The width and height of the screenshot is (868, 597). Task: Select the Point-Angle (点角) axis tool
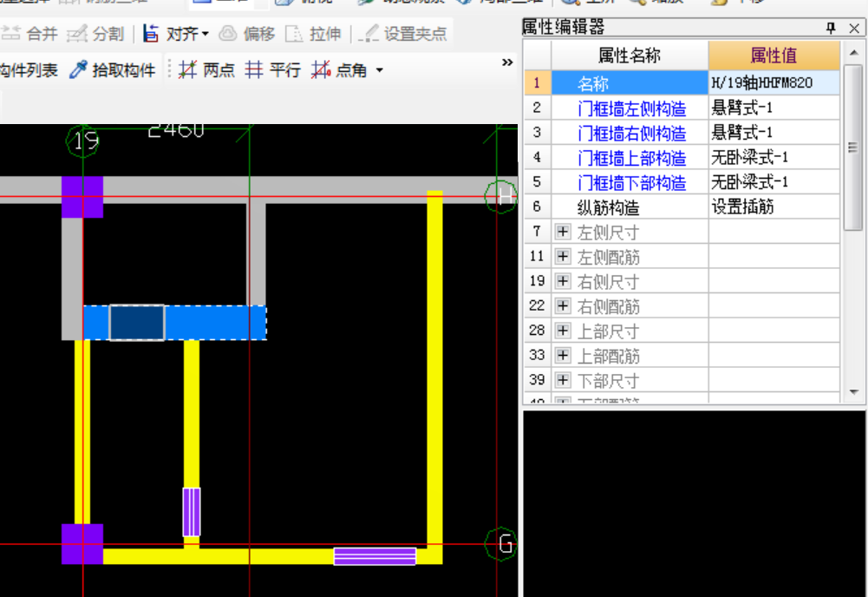pos(339,70)
